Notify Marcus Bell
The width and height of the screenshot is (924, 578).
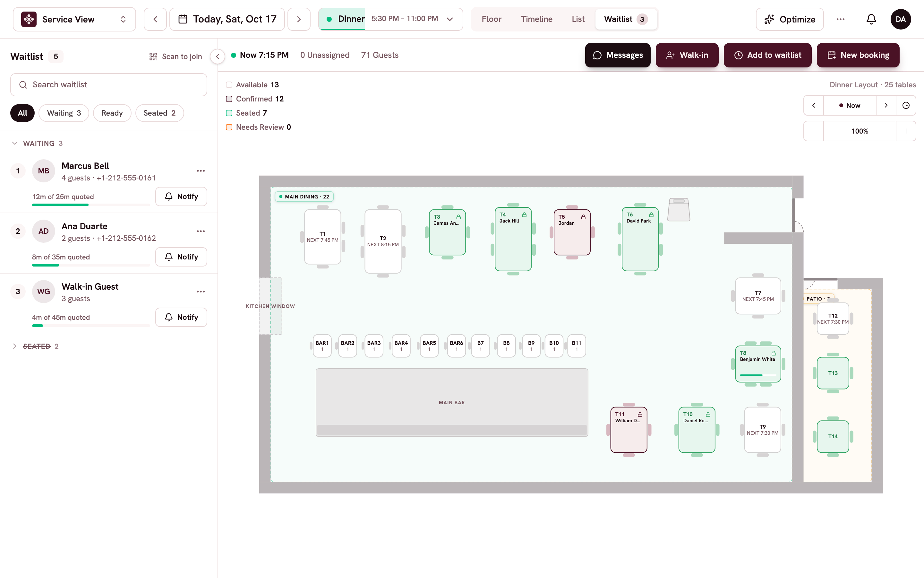pos(181,197)
